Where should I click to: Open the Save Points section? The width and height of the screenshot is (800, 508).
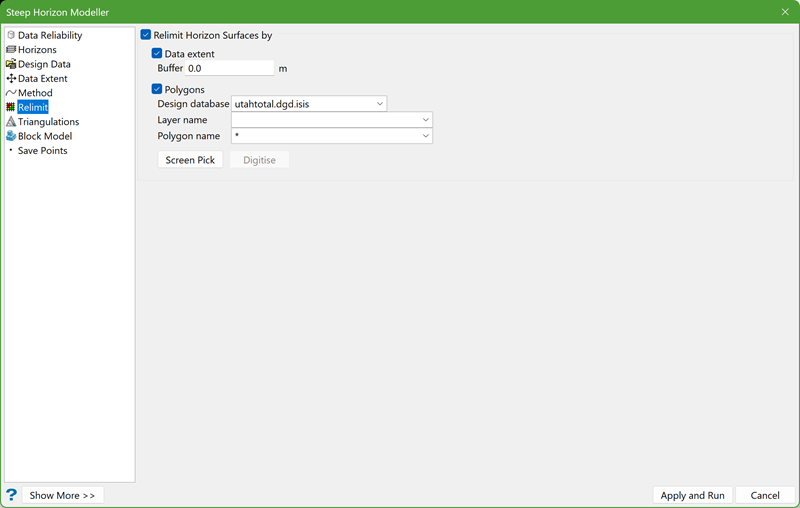[x=42, y=150]
